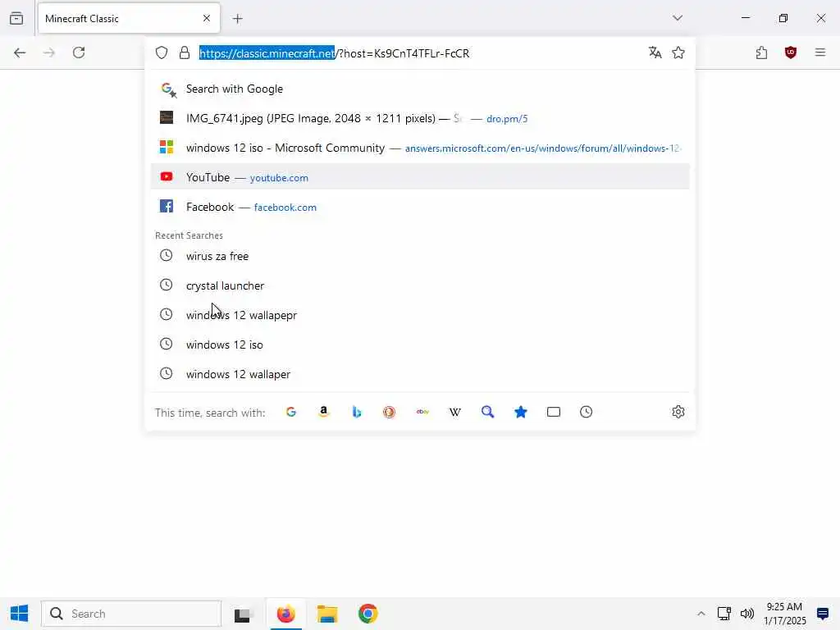Click the magnifying glass search engine icon
Image resolution: width=840 pixels, height=630 pixels.
click(x=487, y=412)
